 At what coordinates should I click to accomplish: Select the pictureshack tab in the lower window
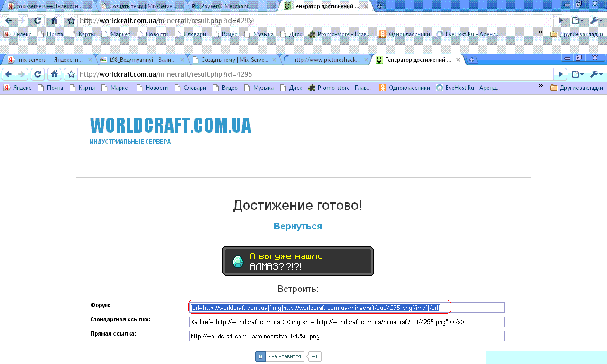[325, 60]
